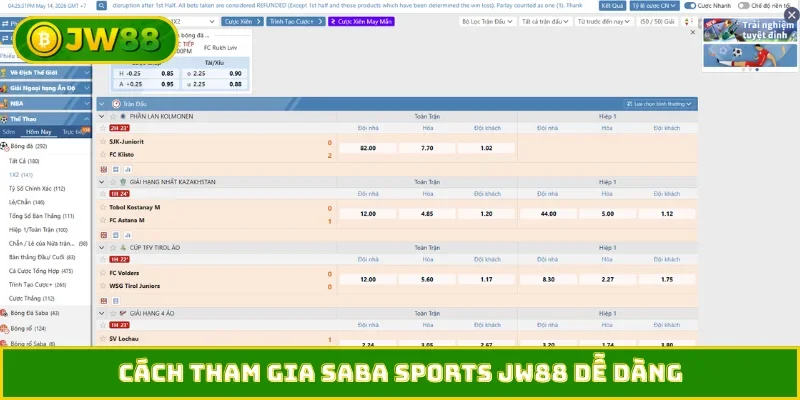
Task: Star the Tobol Kostanay M team
Action: point(103,207)
